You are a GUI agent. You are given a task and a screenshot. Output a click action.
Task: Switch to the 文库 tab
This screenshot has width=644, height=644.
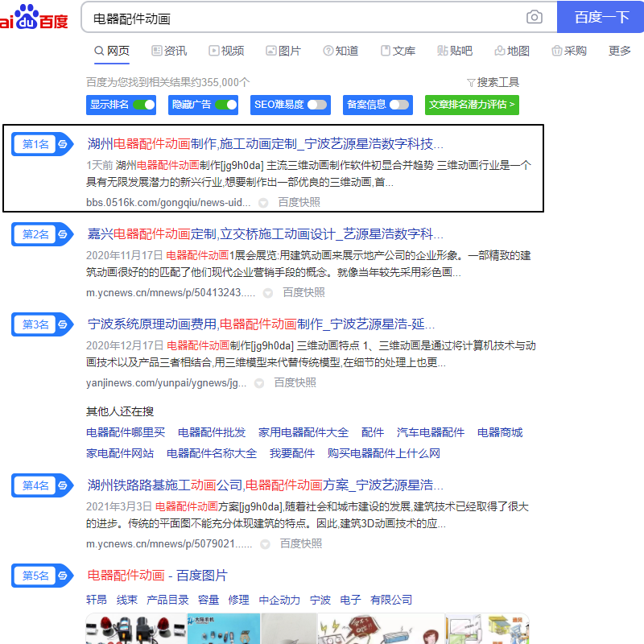(x=398, y=51)
